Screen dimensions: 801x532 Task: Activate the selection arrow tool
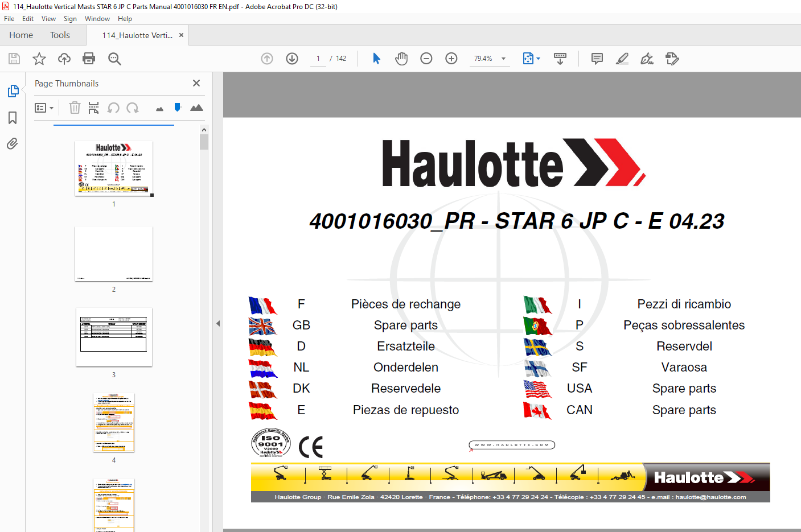(376, 59)
